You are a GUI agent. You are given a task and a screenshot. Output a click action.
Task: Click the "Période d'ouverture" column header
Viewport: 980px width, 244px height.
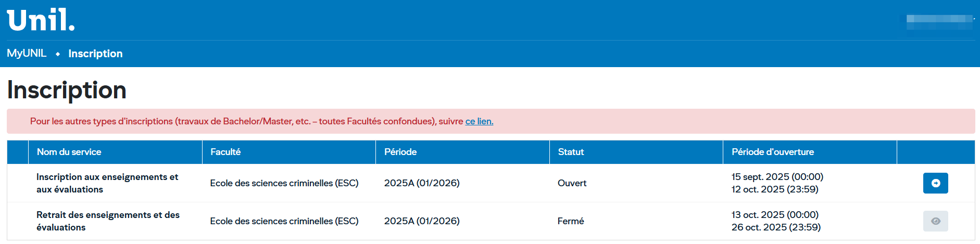point(773,152)
